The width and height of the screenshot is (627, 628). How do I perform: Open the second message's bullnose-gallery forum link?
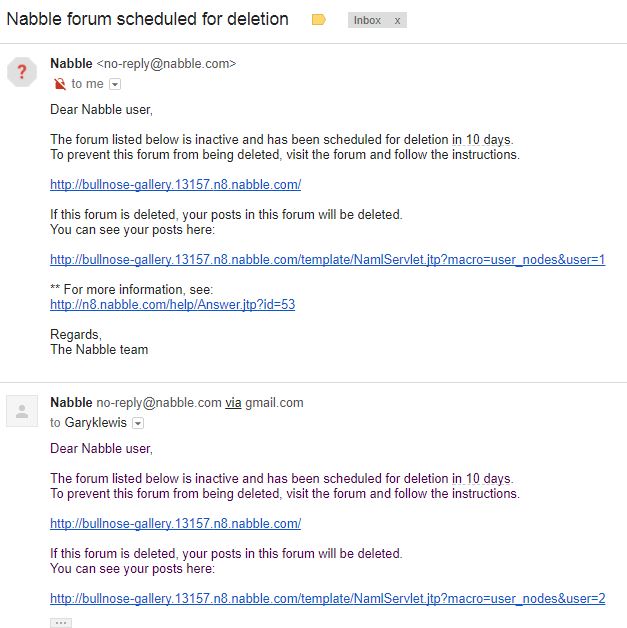click(175, 523)
